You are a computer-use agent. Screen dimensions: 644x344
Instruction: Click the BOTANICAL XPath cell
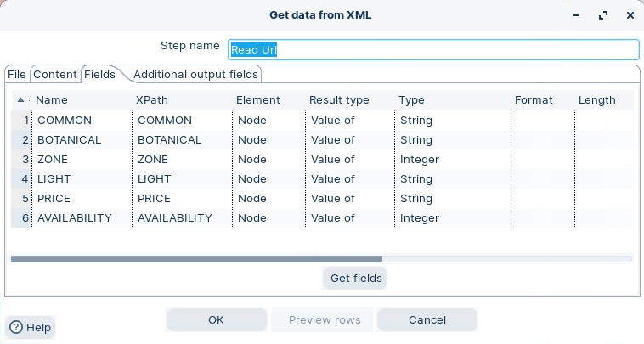[x=182, y=140]
